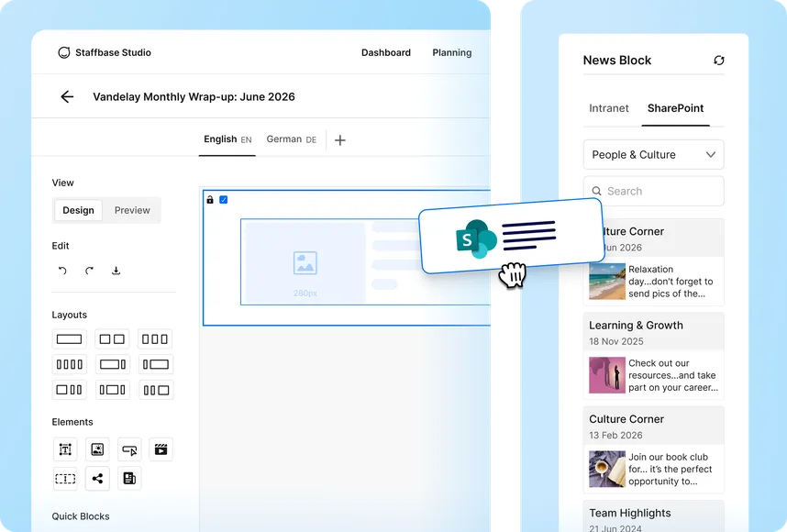Image resolution: width=787 pixels, height=532 pixels.
Task: Switch to the German DE tab
Action: (291, 139)
